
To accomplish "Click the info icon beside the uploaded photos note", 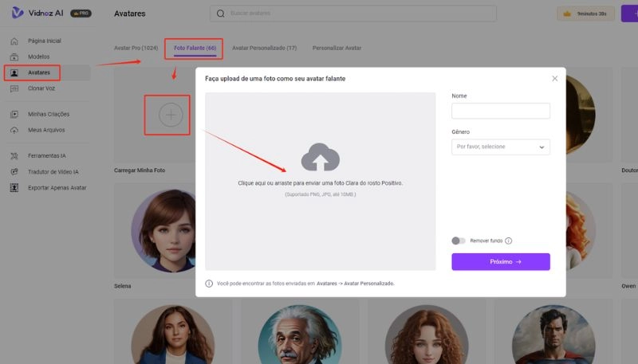I will [209, 284].
